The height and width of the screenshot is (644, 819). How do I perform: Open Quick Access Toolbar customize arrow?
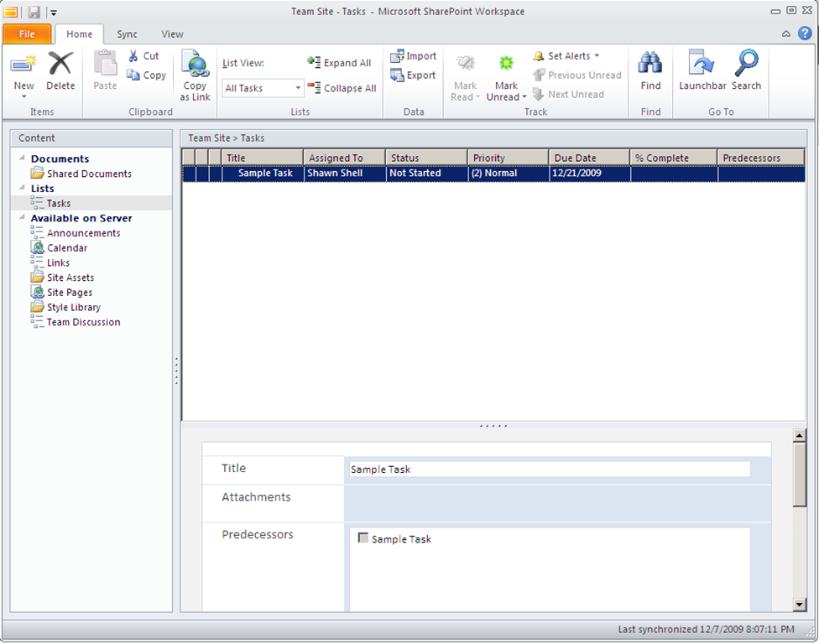(x=53, y=12)
